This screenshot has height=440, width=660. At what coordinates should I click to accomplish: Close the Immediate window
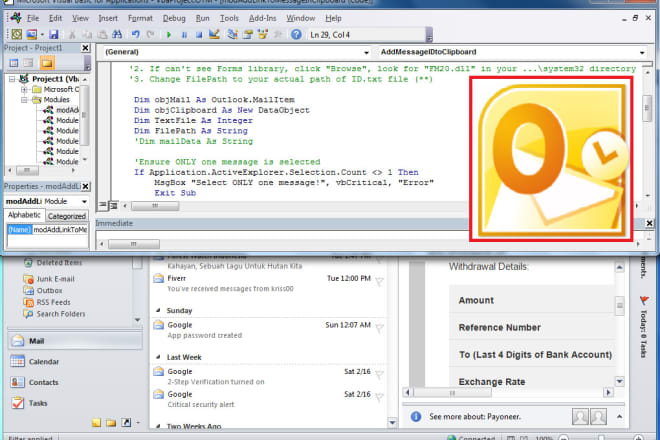(649, 223)
